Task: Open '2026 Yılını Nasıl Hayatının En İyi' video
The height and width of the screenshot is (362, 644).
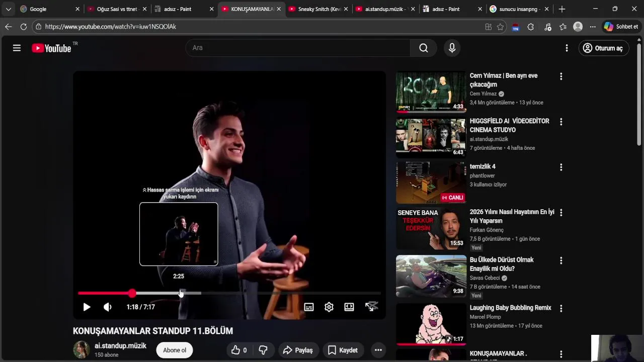Action: point(512,216)
